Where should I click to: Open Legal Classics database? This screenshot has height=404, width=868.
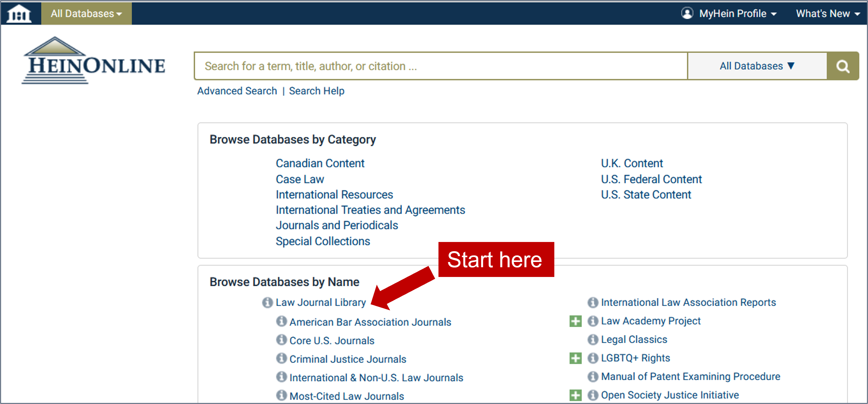point(634,340)
